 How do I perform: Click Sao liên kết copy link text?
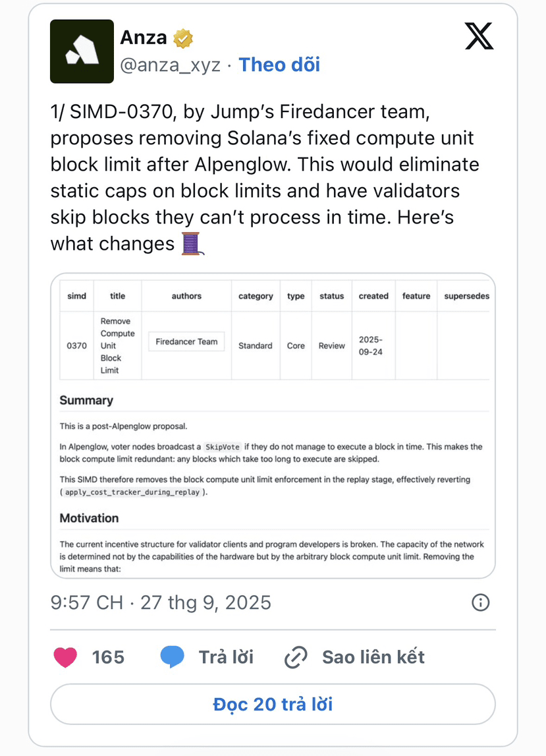pos(373,657)
